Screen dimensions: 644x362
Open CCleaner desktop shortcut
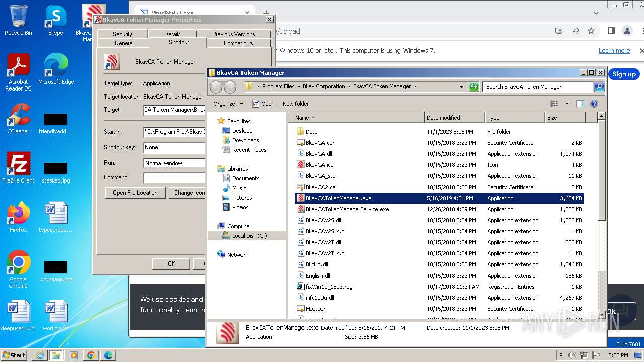coord(18,118)
